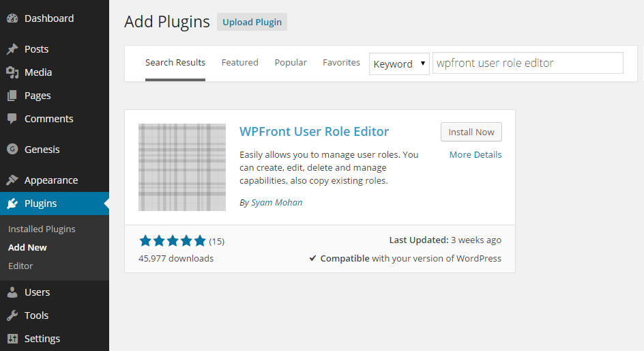Click the Last Updated 3 weeks ago text

pos(445,240)
